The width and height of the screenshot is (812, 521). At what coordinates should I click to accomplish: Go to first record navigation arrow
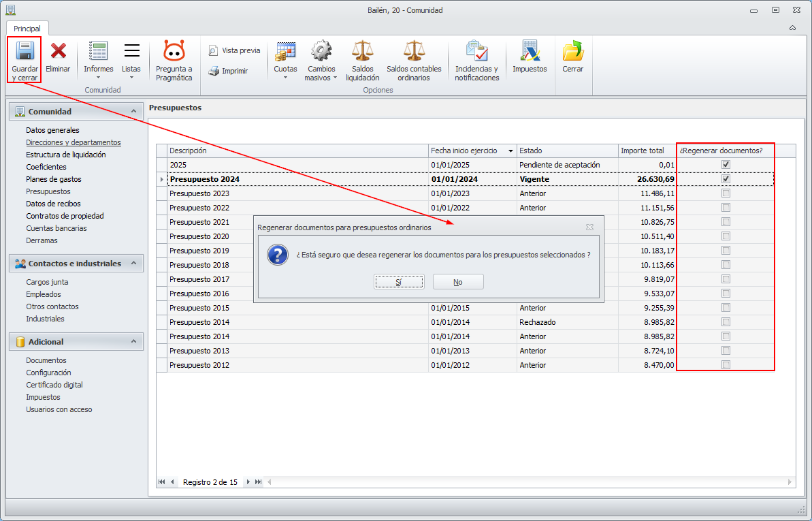point(161,482)
